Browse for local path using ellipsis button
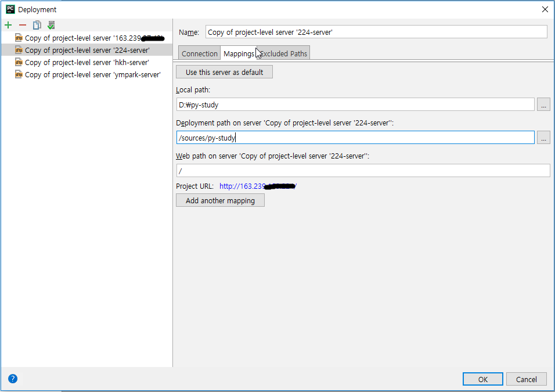This screenshot has width=555, height=392. click(x=543, y=105)
